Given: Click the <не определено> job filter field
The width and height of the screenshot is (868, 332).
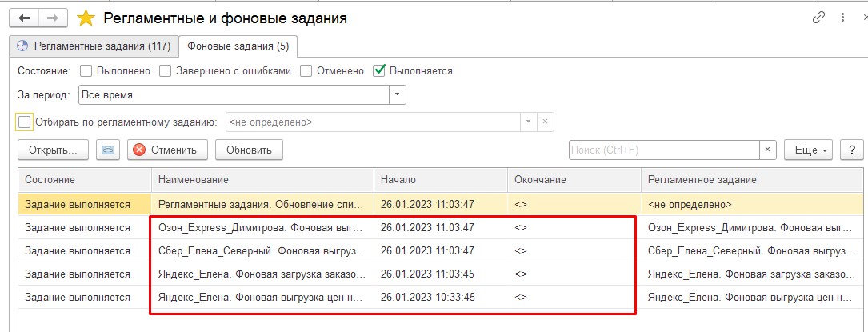Looking at the screenshot, I should (373, 122).
